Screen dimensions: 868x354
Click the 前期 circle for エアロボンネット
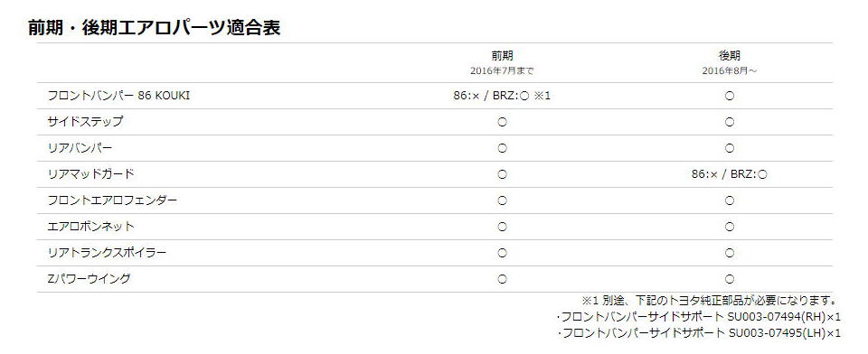pos(502,227)
